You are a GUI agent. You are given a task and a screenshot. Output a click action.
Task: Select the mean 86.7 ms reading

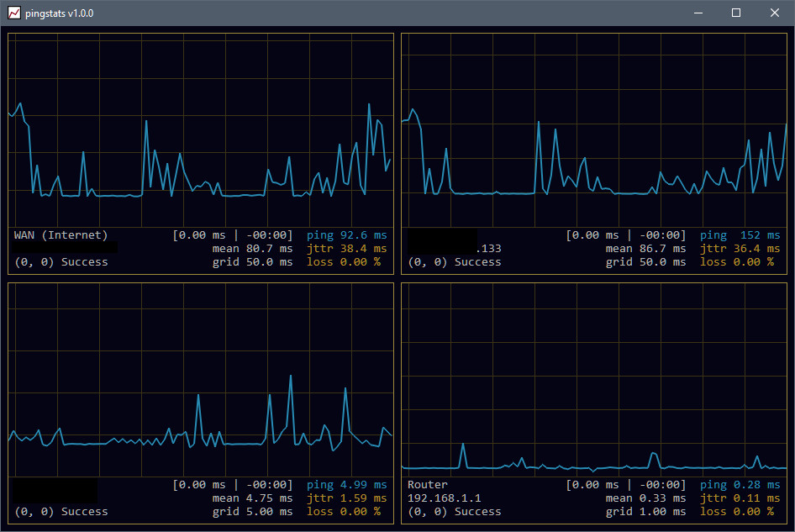[646, 249]
